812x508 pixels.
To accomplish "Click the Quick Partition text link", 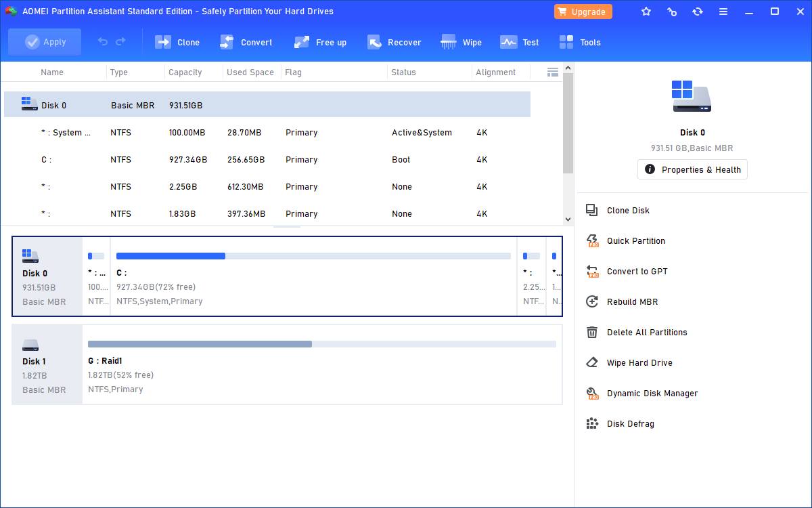I will pos(636,240).
